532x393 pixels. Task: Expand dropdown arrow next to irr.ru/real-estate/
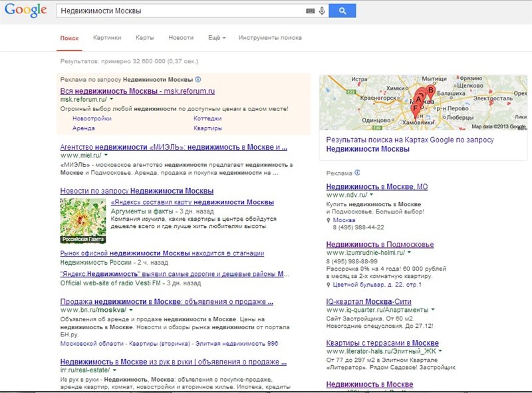click(114, 370)
